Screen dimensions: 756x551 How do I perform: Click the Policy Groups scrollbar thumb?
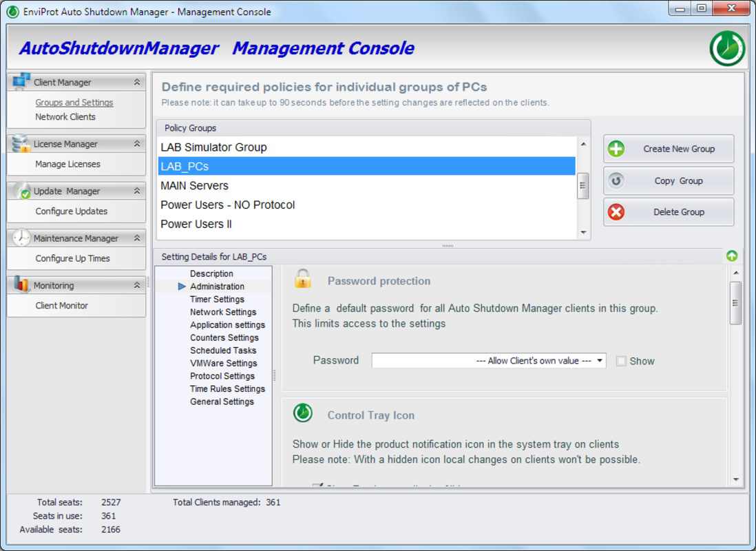pos(583,186)
